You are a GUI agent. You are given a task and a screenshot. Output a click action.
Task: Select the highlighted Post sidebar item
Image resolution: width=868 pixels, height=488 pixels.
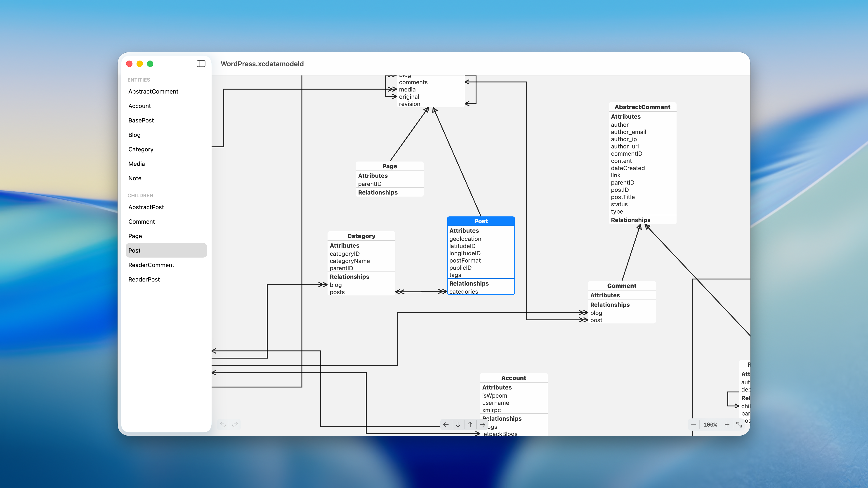click(166, 251)
